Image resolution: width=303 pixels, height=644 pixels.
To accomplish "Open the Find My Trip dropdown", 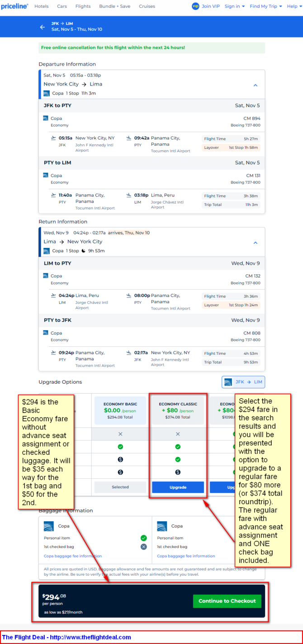I will point(266,6).
